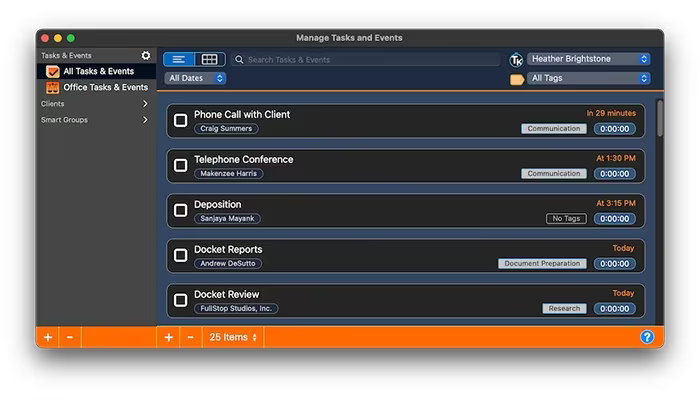Delete the selected task with minus button
Screen dimensions: 700x400
[x=191, y=338]
